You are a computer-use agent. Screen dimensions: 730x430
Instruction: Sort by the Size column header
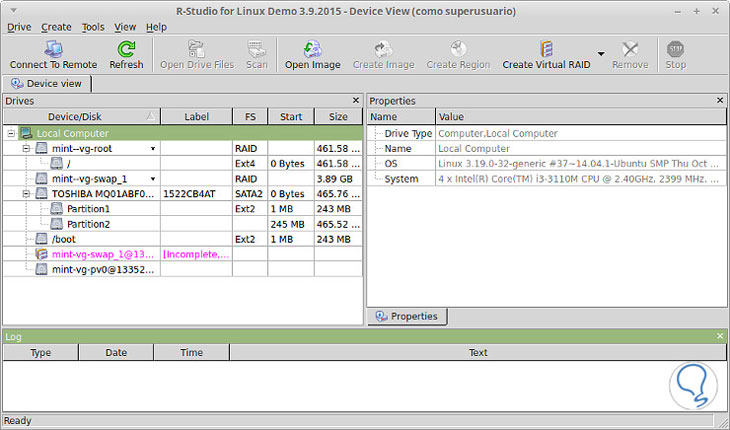[338, 116]
